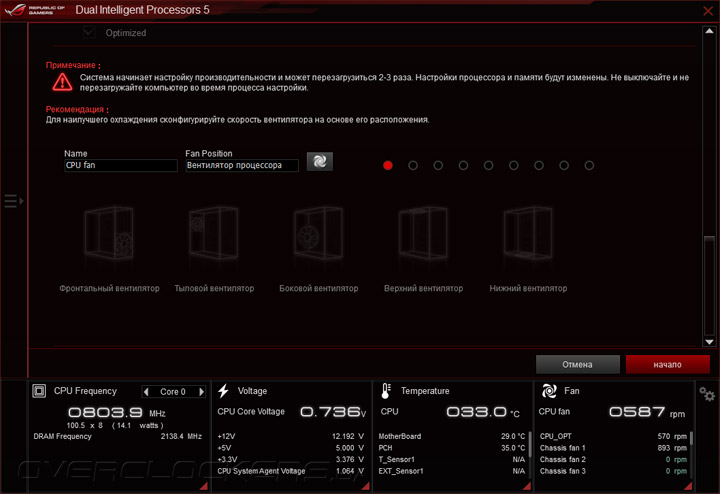The image size is (720, 494).
Task: Select the fourth fan radio button
Action: pos(463,165)
